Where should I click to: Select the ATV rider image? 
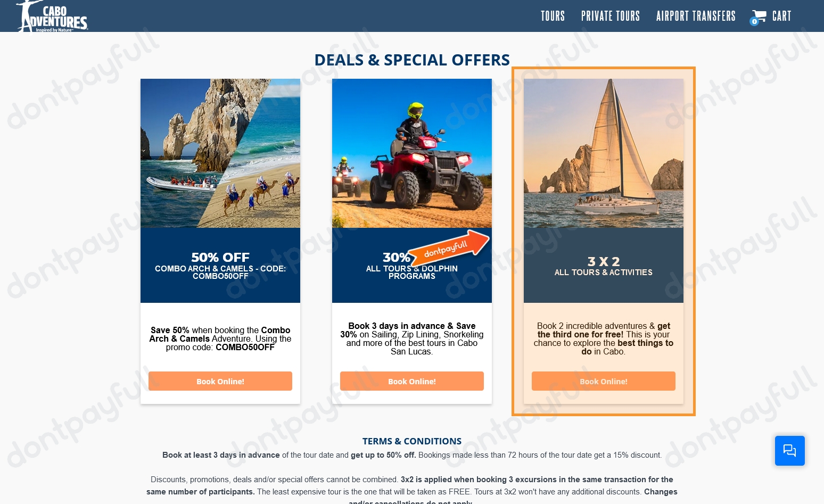pos(412,153)
